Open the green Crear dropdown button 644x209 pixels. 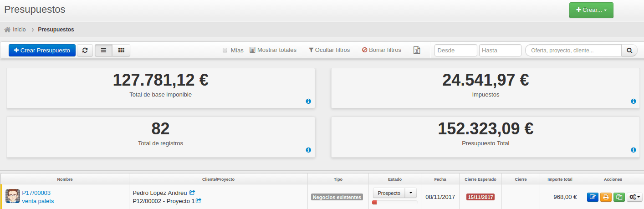pyautogui.click(x=591, y=10)
